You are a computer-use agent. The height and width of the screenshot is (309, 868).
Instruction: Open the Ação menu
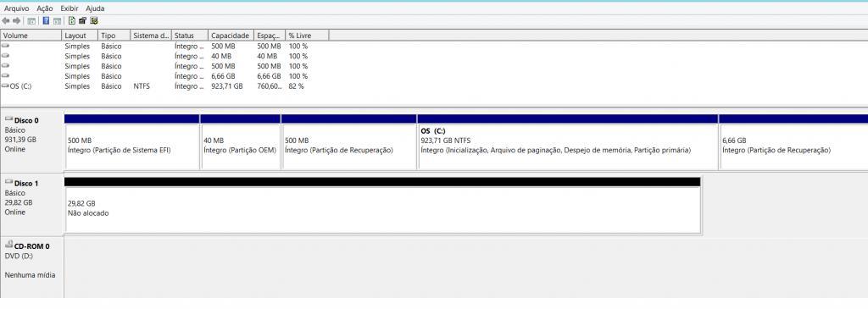pyautogui.click(x=45, y=8)
